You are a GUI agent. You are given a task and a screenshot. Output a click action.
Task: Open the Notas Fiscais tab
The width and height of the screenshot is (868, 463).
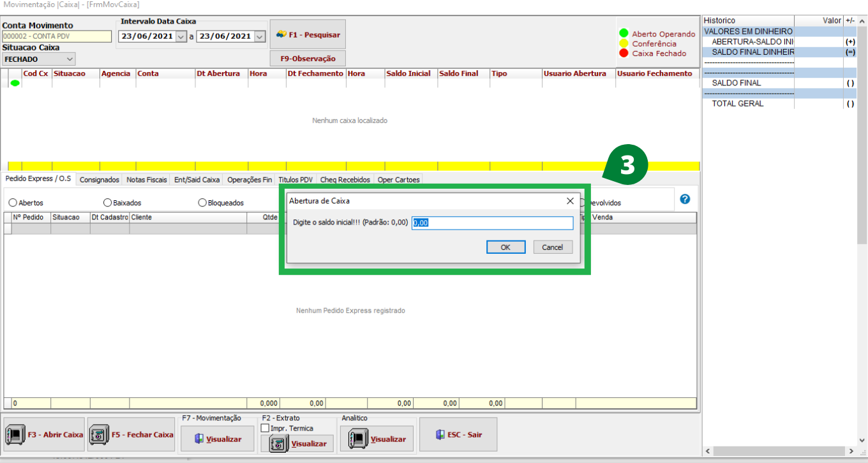[x=147, y=180]
